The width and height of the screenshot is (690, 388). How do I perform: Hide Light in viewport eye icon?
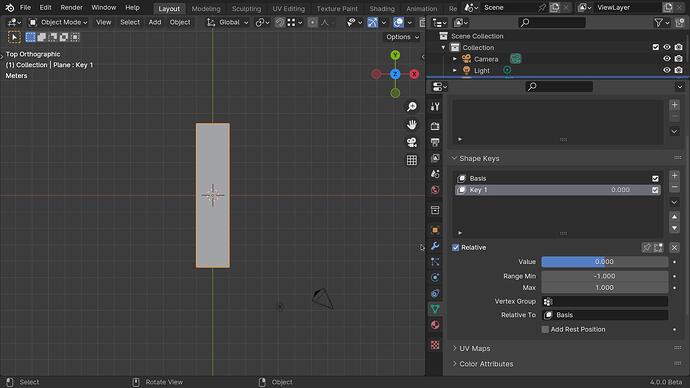click(667, 70)
